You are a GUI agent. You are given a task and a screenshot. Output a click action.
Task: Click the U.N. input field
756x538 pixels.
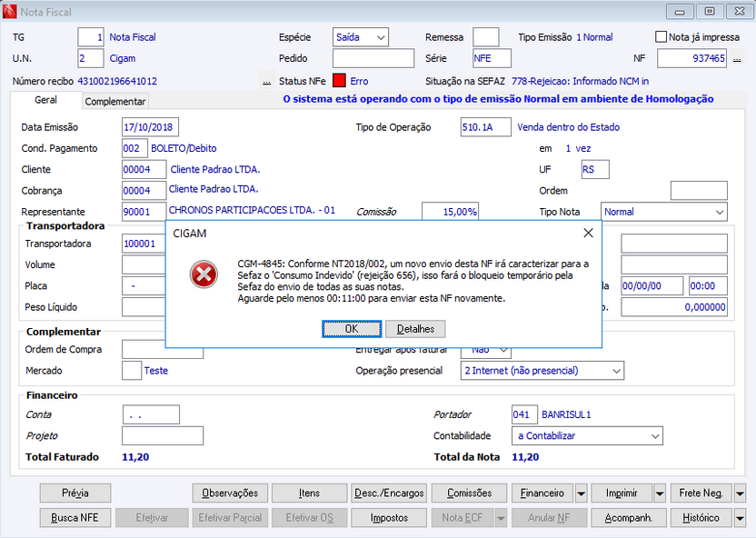coord(91,58)
